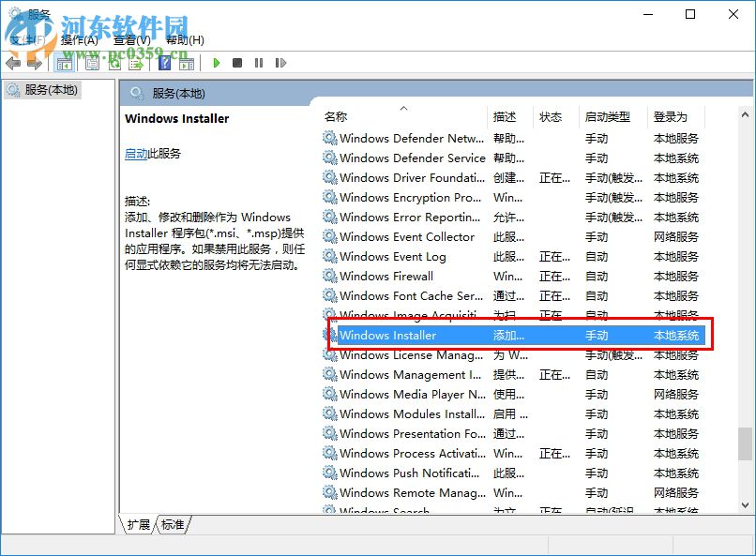The height and width of the screenshot is (556, 756).
Task: Start the service with the green play icon
Action: pyautogui.click(x=219, y=63)
